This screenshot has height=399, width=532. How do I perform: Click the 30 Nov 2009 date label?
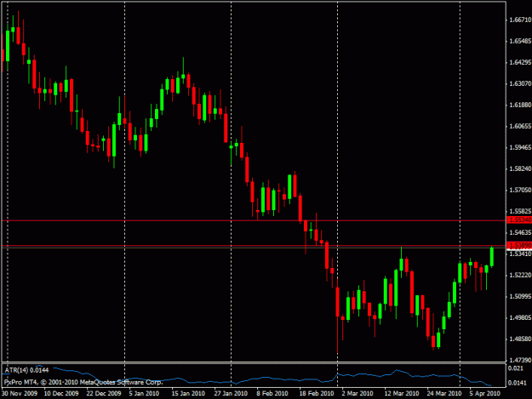click(x=20, y=394)
